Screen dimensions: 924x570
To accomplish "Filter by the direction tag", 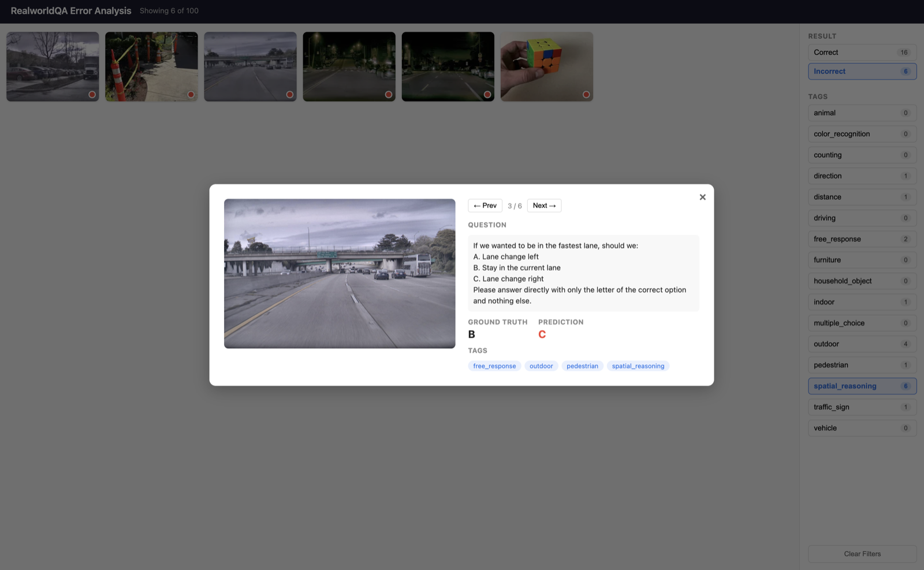I will [862, 176].
